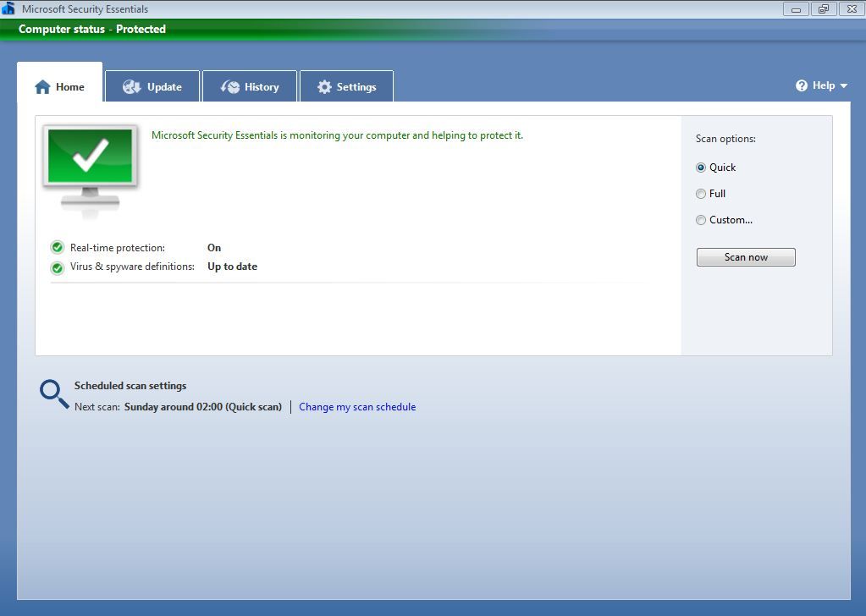Click the gear icon on Settings tab
The width and height of the screenshot is (866, 616).
coord(324,86)
